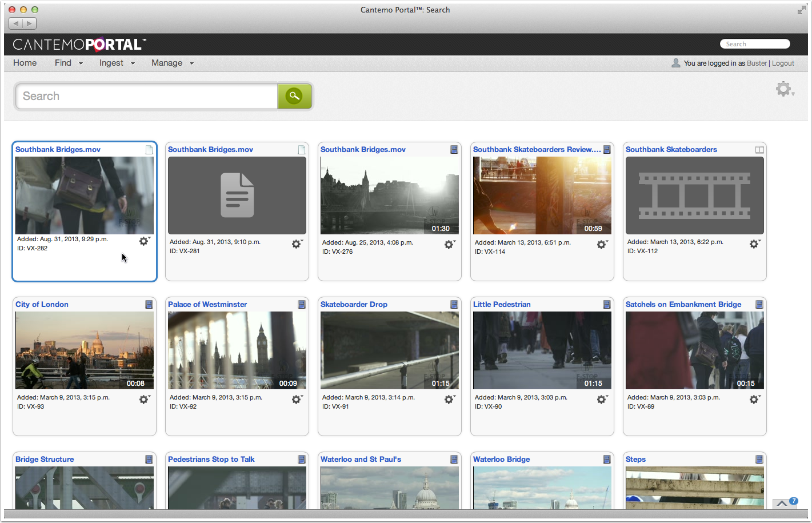The height and width of the screenshot is (523, 812).
Task: Click video type icon on Waterloo Bridge card
Action: (607, 460)
